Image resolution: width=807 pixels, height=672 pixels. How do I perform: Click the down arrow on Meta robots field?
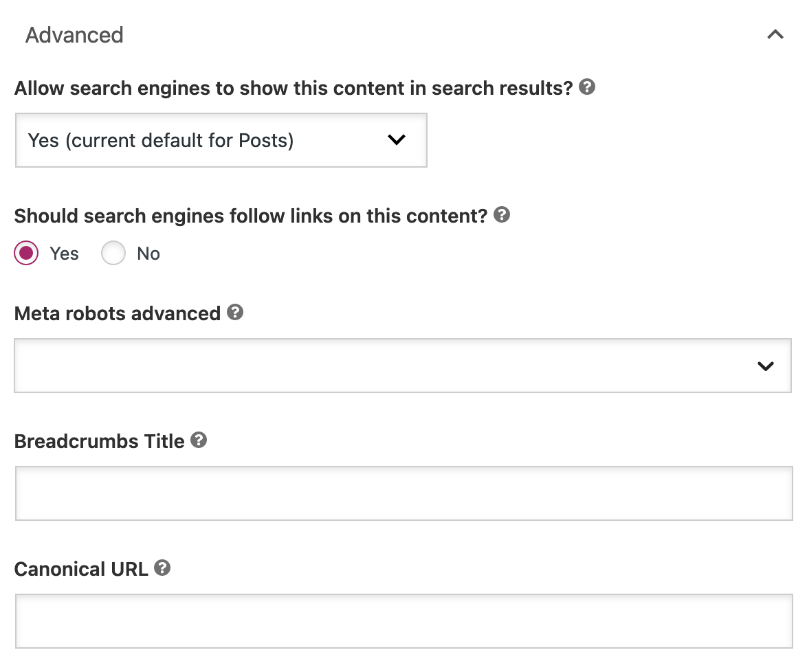[x=766, y=366]
